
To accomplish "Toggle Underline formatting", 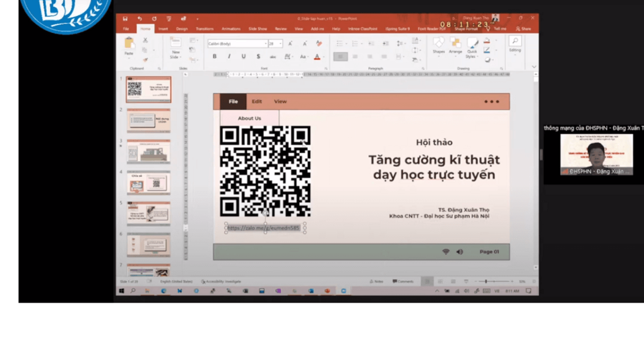I will [244, 57].
